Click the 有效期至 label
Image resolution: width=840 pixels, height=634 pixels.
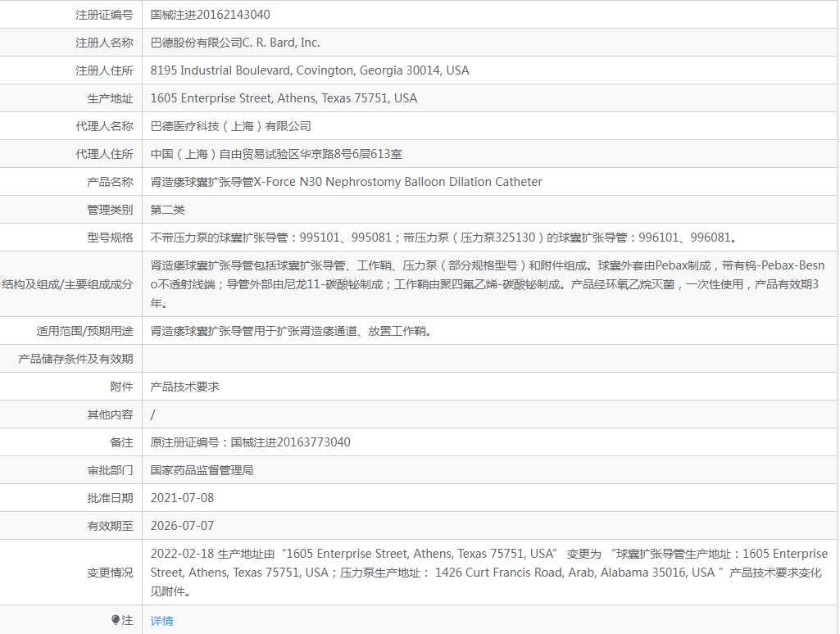[110, 526]
